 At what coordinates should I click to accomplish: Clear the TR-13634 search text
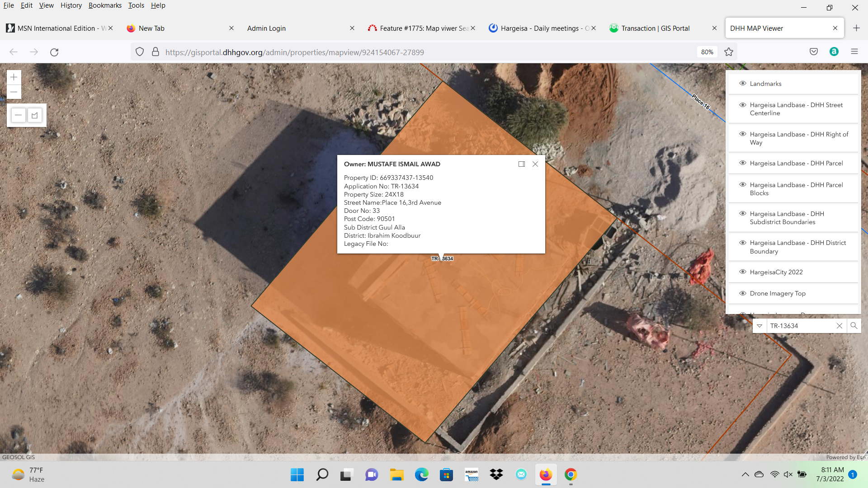coord(840,326)
